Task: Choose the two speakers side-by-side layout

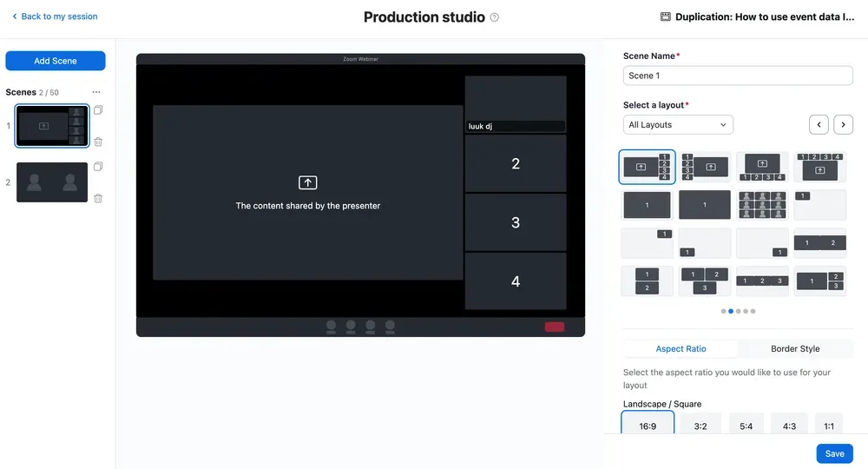Action: pos(820,243)
